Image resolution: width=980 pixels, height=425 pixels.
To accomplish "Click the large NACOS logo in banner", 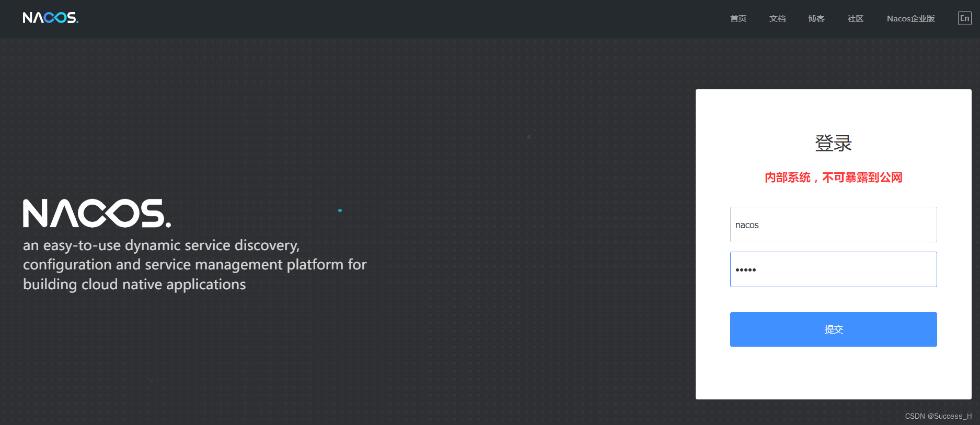I will pyautogui.click(x=97, y=213).
